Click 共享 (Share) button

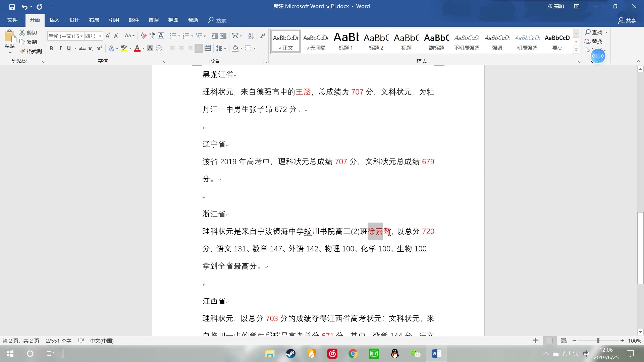627,20
